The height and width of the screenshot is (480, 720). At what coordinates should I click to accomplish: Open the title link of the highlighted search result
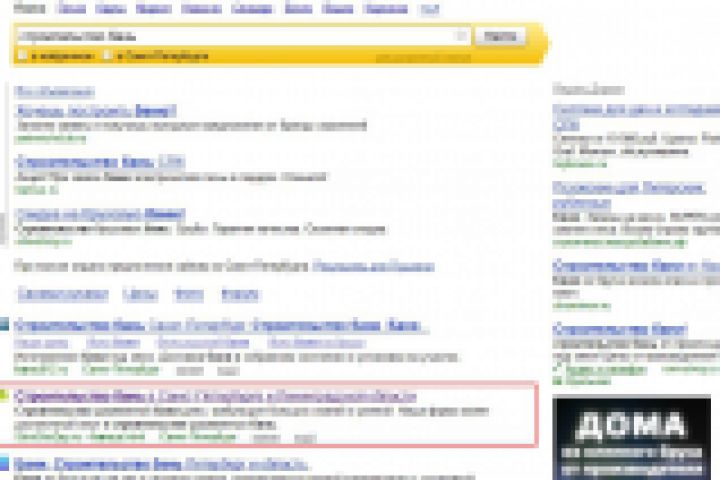[x=215, y=396]
